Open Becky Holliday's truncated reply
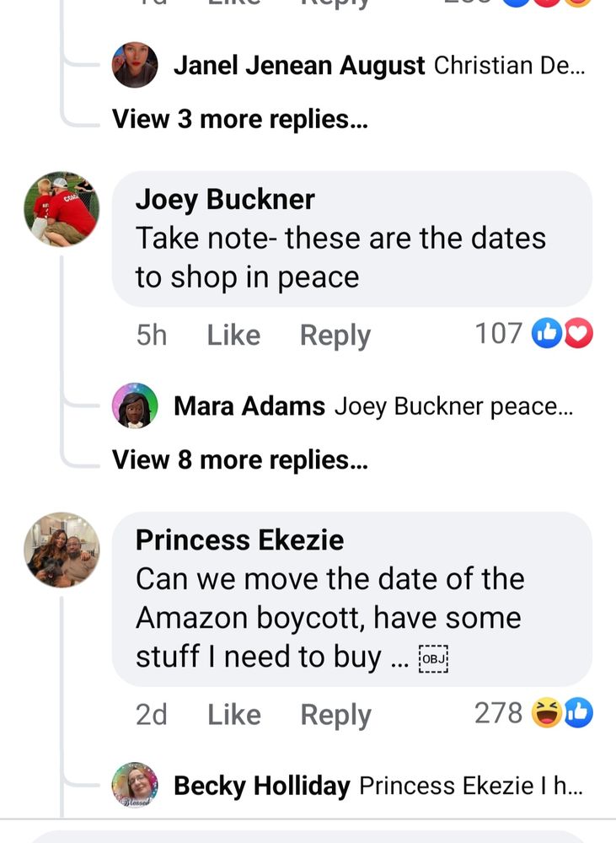Viewport: 616px width, 843px height. pyautogui.click(x=470, y=787)
